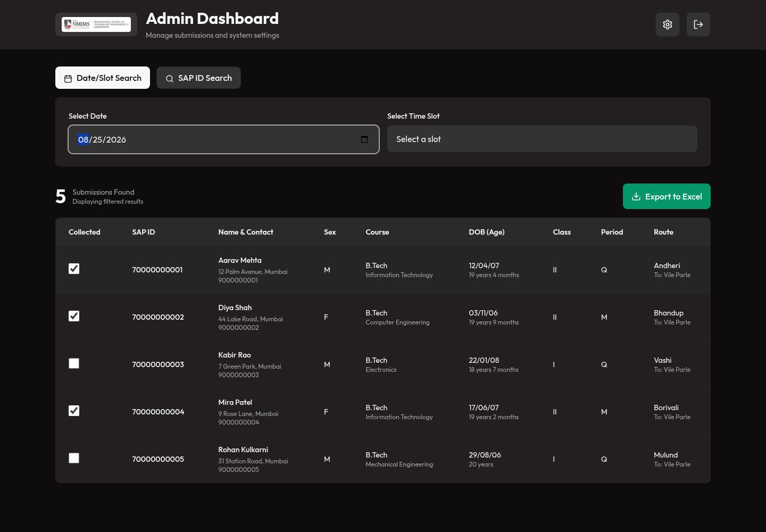Screen dimensions: 766x532
Task: Switch to Date/Slot Search tab
Action: pos(103,78)
